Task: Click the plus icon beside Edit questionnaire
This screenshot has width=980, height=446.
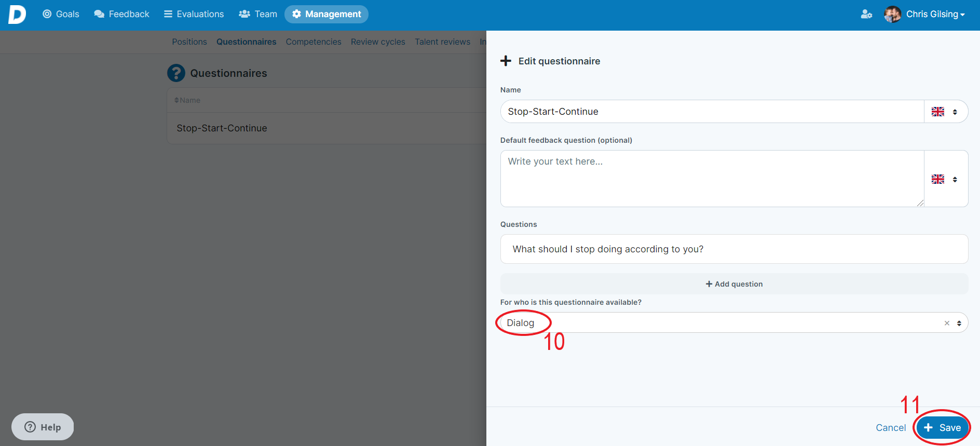Action: [x=506, y=61]
